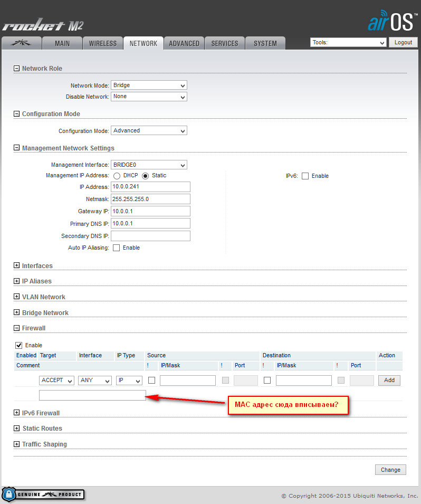Open the Management Interface dropdown

[149, 165]
